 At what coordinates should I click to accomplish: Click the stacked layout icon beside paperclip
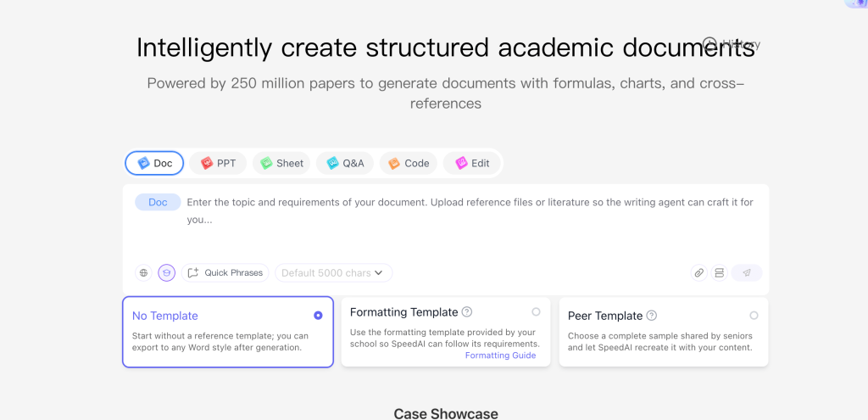coord(719,272)
